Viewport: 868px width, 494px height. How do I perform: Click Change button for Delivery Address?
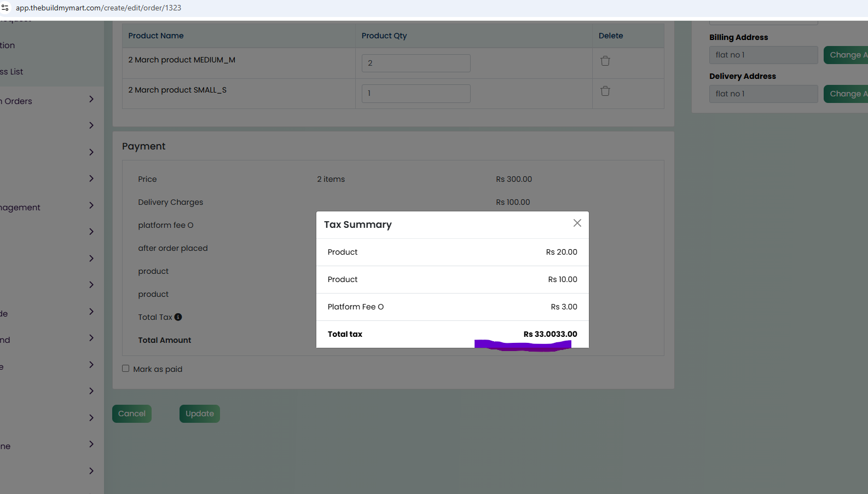click(846, 94)
